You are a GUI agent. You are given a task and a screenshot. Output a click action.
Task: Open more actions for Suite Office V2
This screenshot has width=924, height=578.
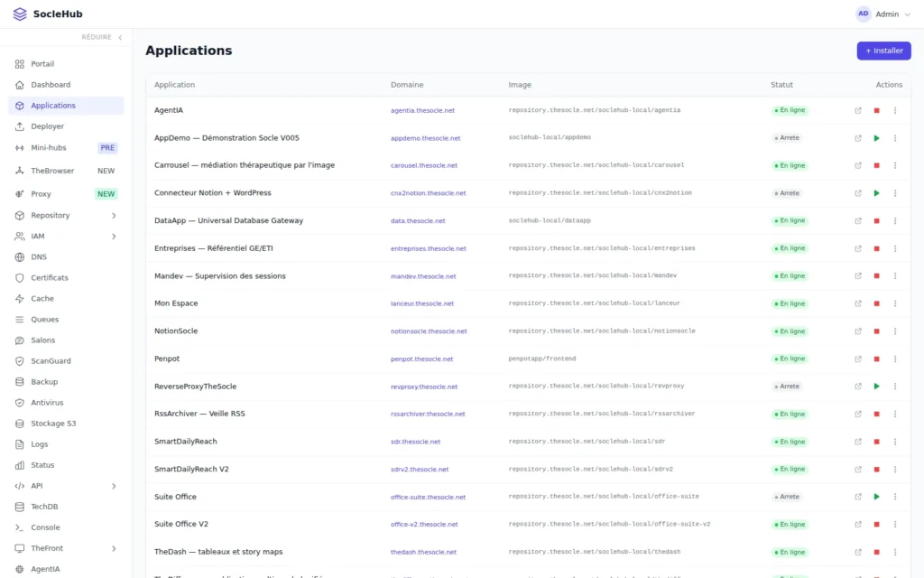pyautogui.click(x=894, y=525)
